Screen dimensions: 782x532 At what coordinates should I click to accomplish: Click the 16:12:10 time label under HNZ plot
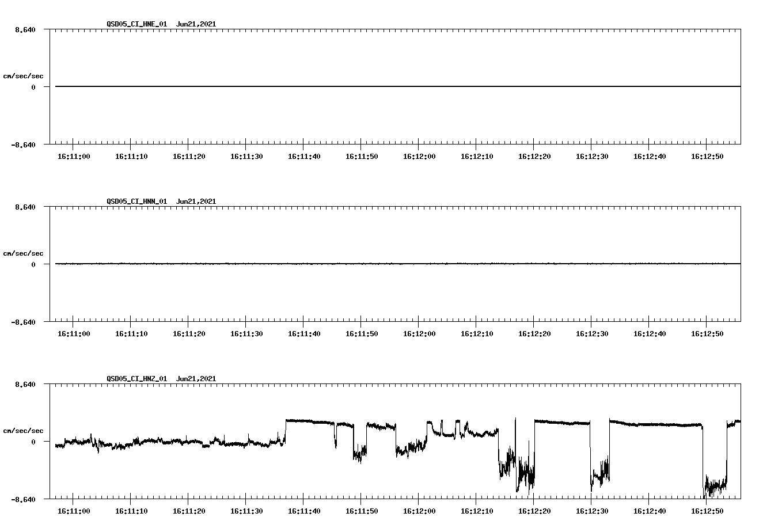click(x=477, y=511)
